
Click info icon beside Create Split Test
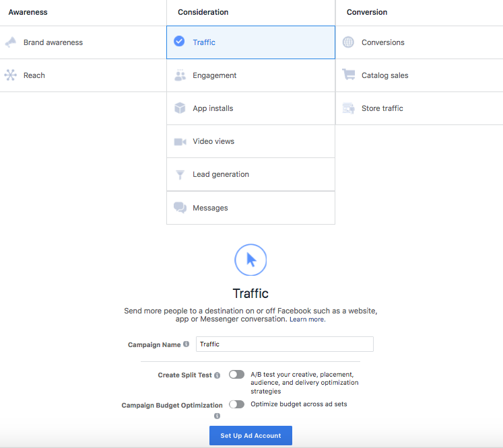[x=217, y=375]
